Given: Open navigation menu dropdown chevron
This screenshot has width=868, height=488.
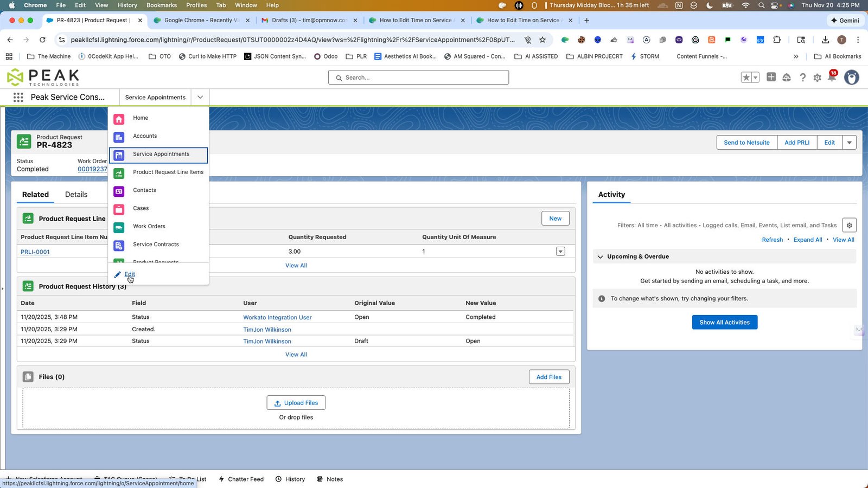Looking at the screenshot, I should click(200, 97).
